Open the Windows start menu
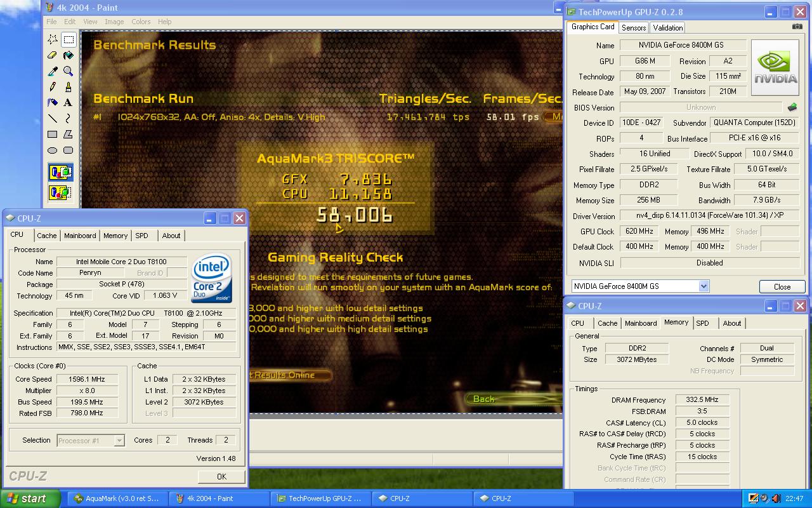This screenshot has width=812, height=508. [30, 498]
